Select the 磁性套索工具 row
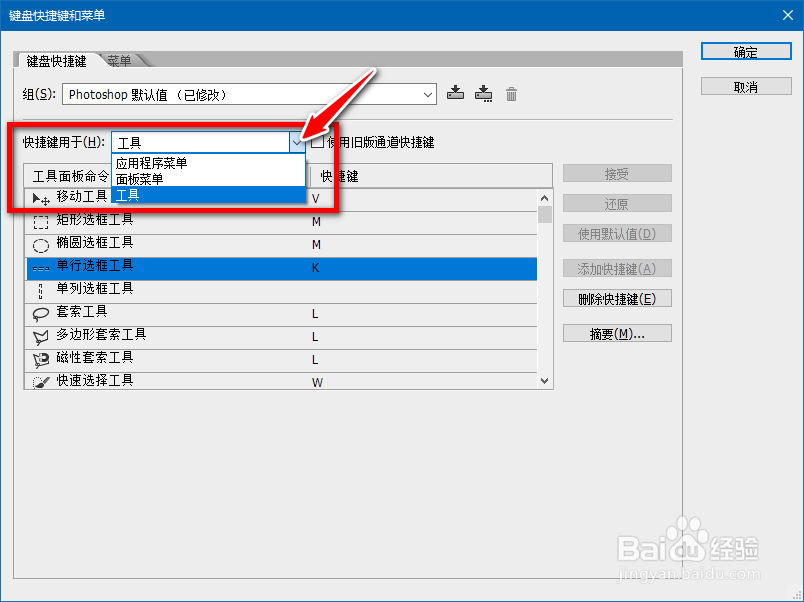 (x=282, y=360)
